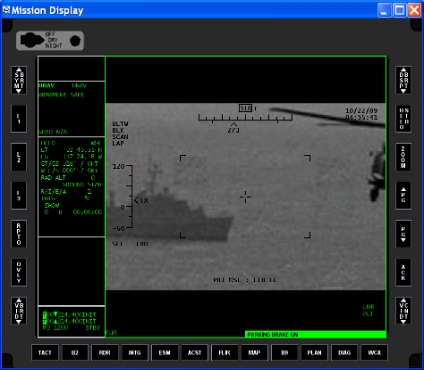Click the LIVE PLT label
This screenshot has height=370, width=424.
click(x=368, y=310)
